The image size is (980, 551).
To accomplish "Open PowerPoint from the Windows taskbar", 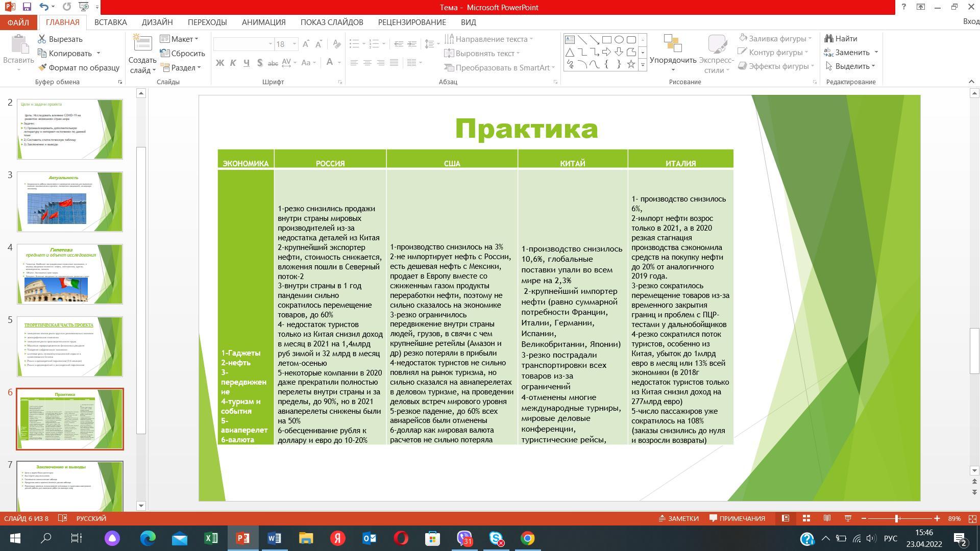I will point(243,538).
